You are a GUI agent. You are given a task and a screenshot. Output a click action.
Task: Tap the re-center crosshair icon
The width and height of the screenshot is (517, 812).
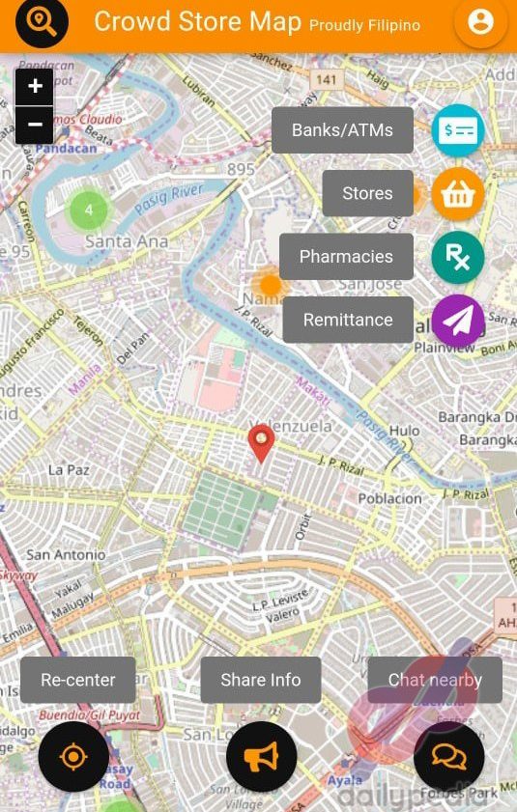click(x=73, y=757)
